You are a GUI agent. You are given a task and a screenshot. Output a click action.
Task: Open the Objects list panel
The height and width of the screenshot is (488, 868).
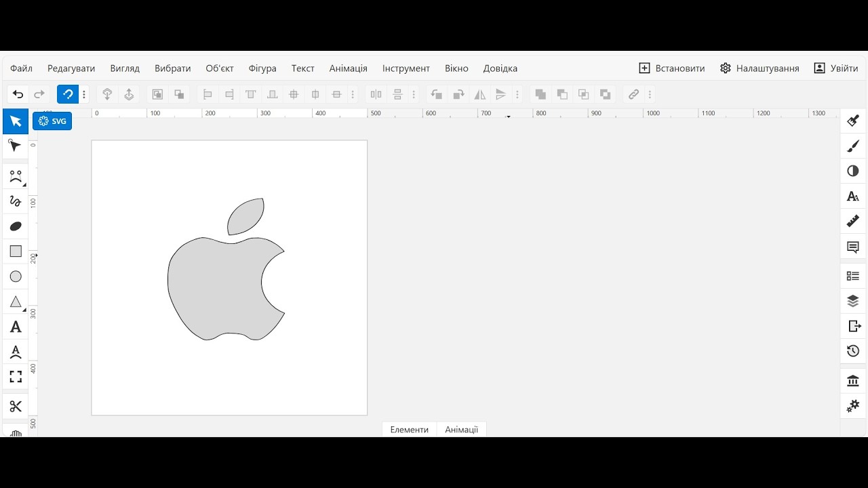click(853, 276)
